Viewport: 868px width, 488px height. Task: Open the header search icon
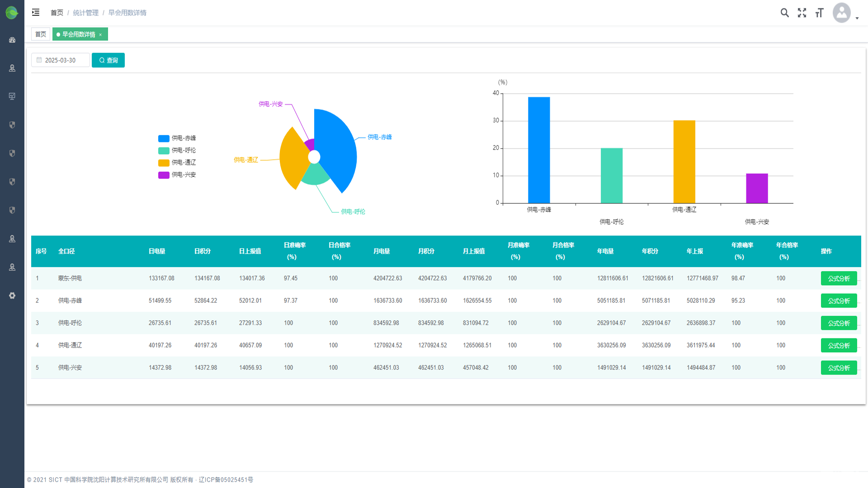784,13
